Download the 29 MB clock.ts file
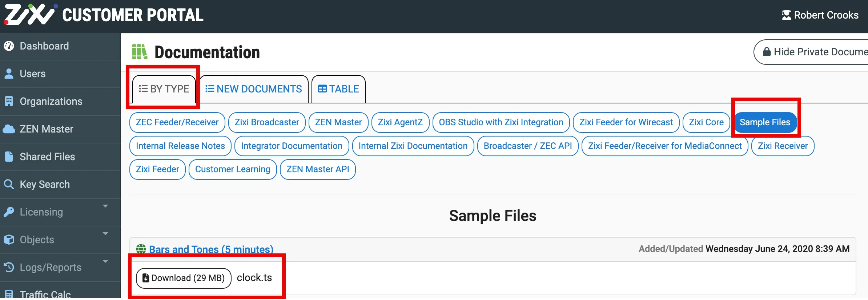Viewport: 868px width, 300px height. pos(184,278)
